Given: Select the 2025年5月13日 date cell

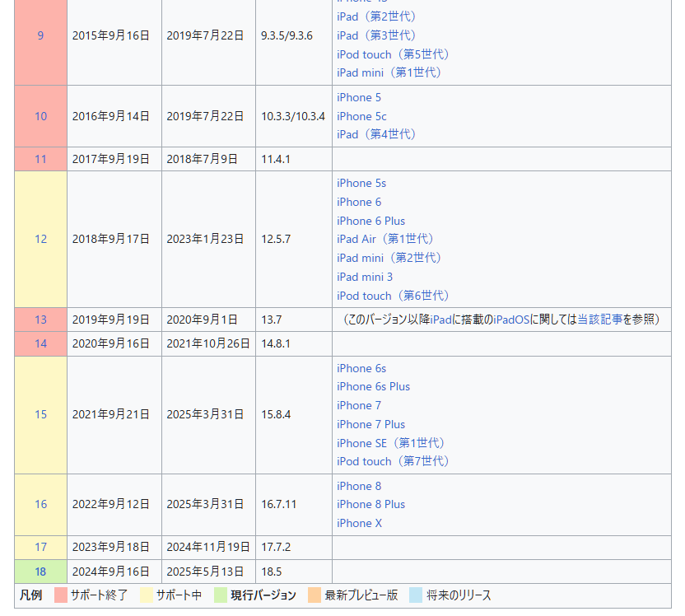Looking at the screenshot, I should click(x=208, y=572).
